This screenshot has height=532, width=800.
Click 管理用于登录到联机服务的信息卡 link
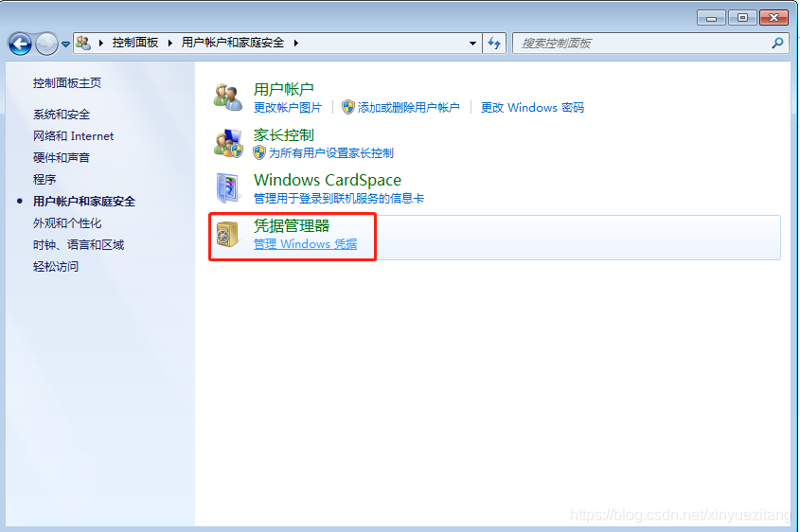(x=339, y=199)
